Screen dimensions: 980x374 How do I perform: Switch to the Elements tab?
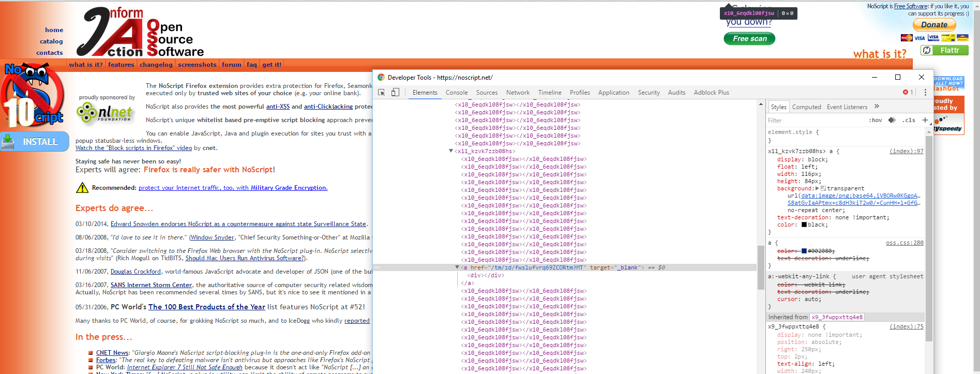(425, 93)
